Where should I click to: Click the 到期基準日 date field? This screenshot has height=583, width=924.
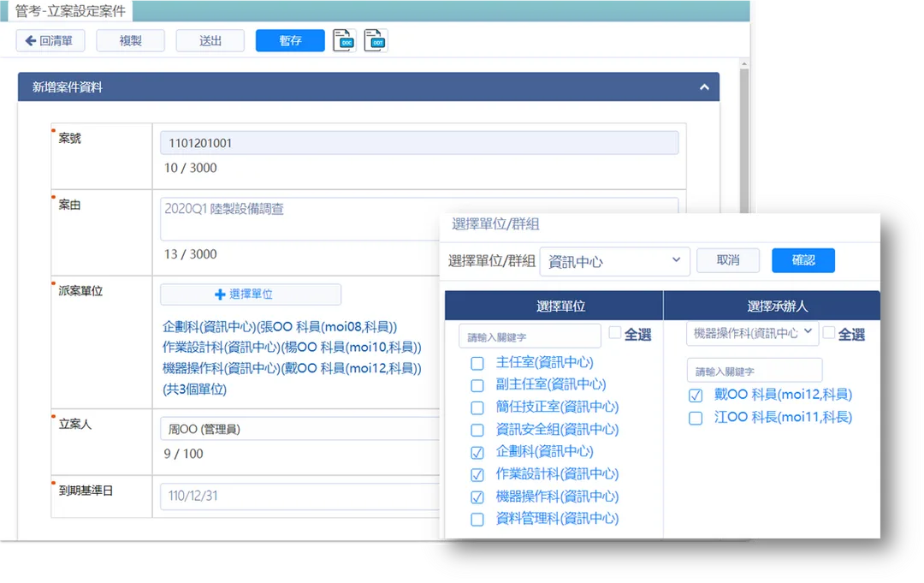(x=300, y=496)
